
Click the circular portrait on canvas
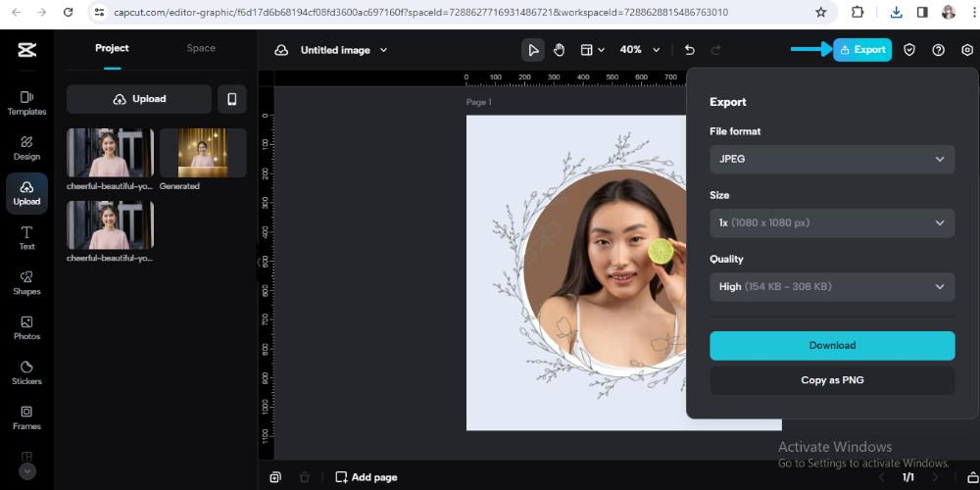point(603,271)
